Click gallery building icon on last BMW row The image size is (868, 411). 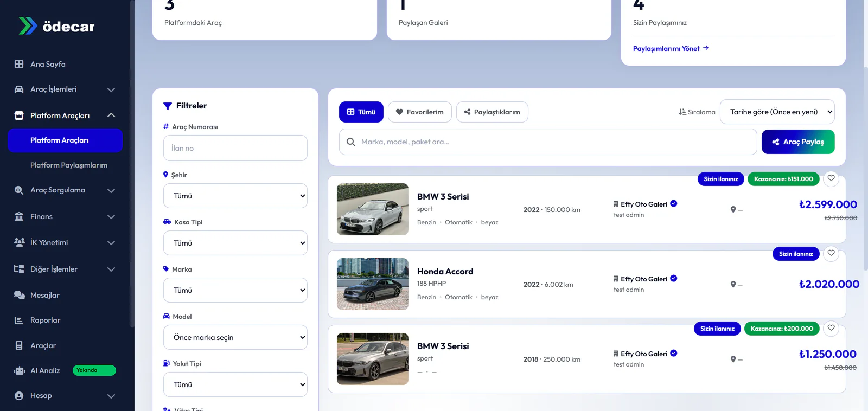point(616,354)
